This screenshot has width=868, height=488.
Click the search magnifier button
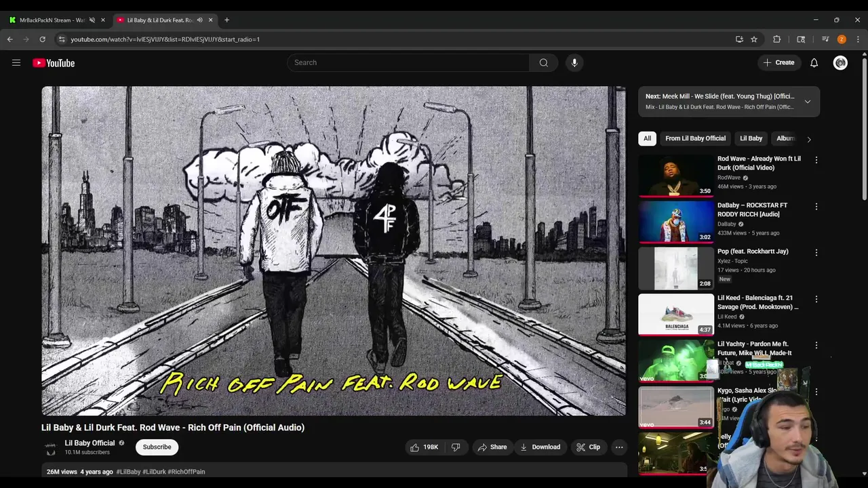544,62
